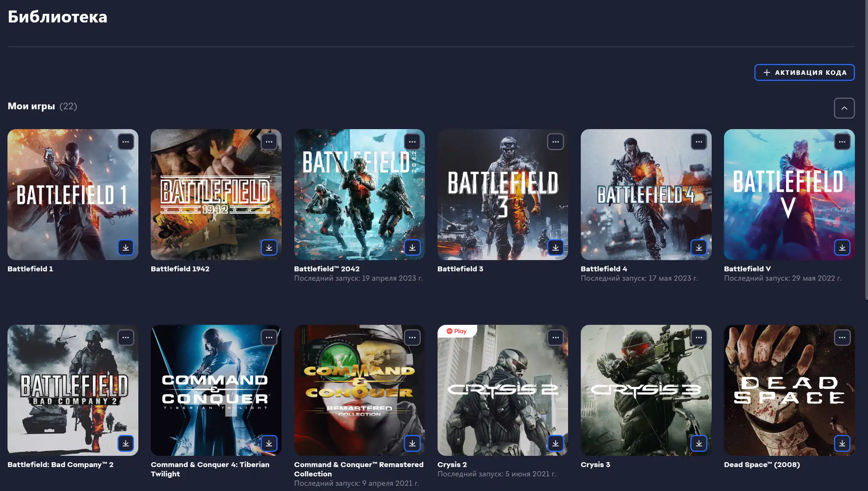Click 'Последний запуск: 17 мая 2023 г.' text
Image resolution: width=868 pixels, height=491 pixels.
pyautogui.click(x=639, y=278)
